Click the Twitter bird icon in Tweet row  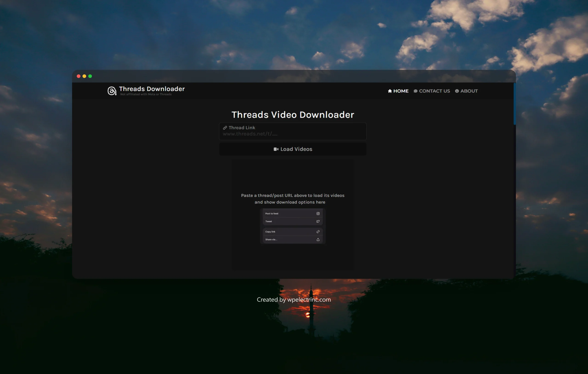[x=318, y=221]
